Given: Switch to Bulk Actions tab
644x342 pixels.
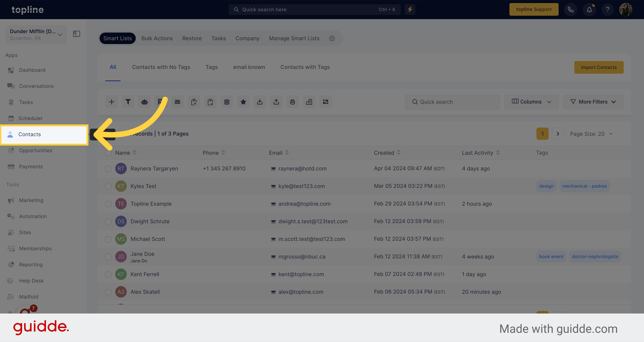Looking at the screenshot, I should point(157,38).
